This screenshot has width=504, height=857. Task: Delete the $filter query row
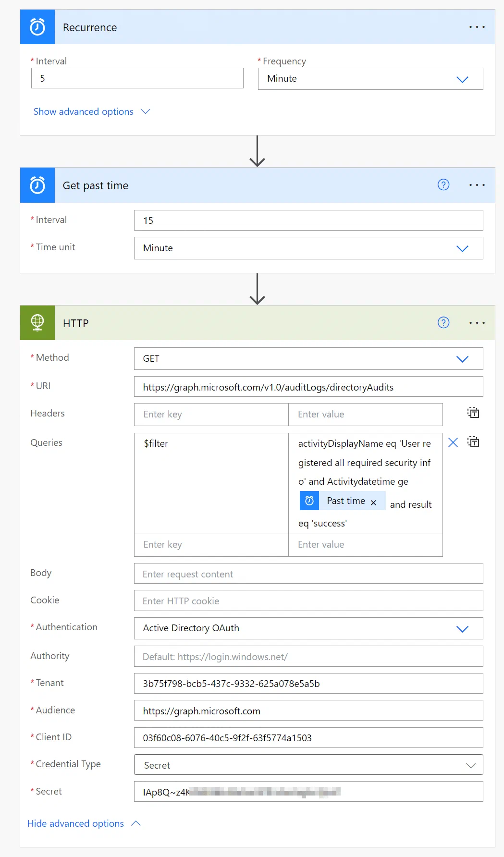coord(453,442)
